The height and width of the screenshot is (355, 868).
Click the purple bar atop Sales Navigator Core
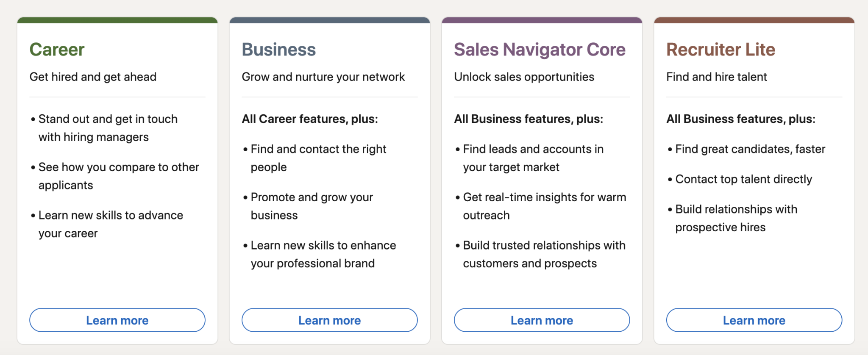pyautogui.click(x=542, y=19)
